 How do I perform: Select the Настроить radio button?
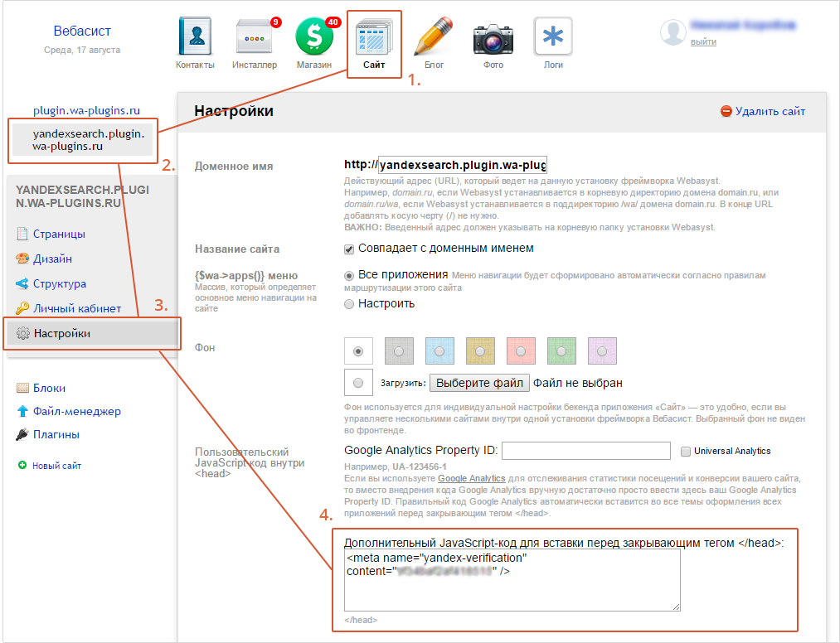349,304
